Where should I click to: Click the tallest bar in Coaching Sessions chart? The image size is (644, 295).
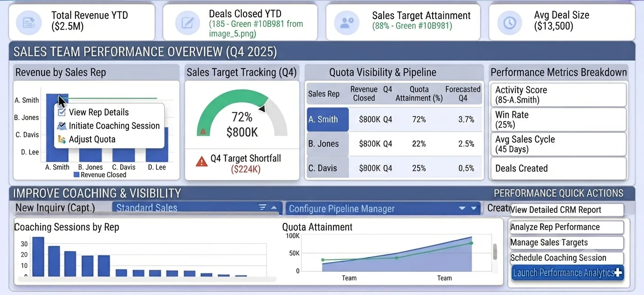[x=38, y=257]
